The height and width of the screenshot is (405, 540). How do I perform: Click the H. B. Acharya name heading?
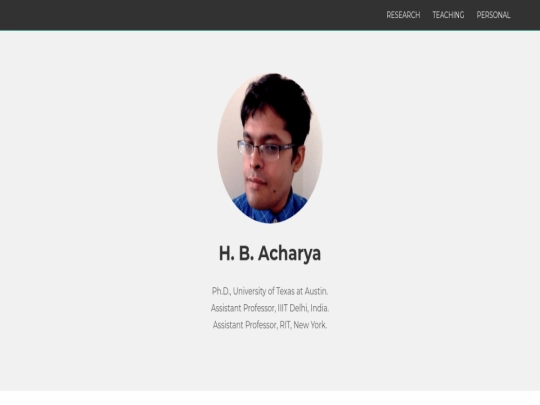click(x=270, y=253)
